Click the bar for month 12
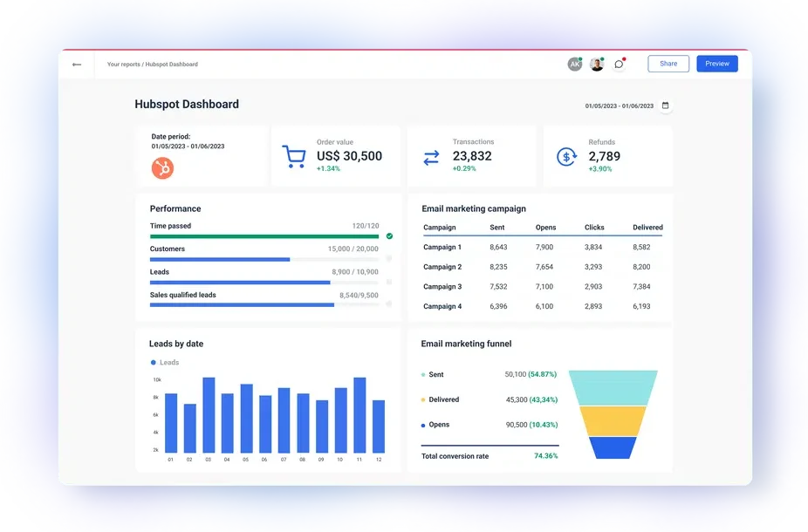Screen dimensions: 808x532 pyautogui.click(x=379, y=426)
